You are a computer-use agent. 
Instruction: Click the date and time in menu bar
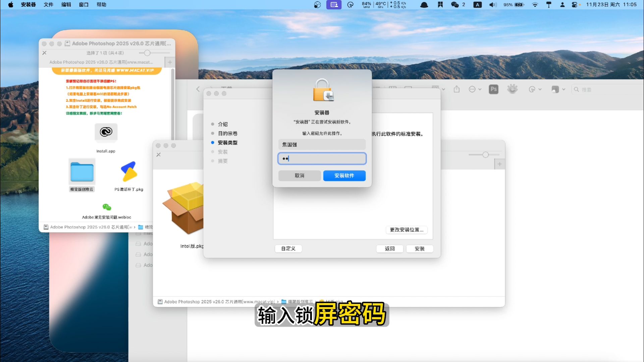[x=611, y=5]
